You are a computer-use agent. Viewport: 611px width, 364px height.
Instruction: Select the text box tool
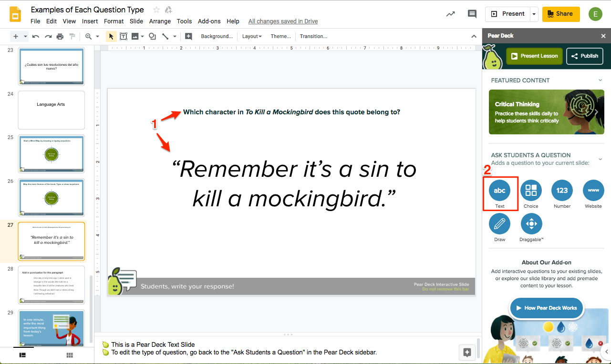point(124,36)
